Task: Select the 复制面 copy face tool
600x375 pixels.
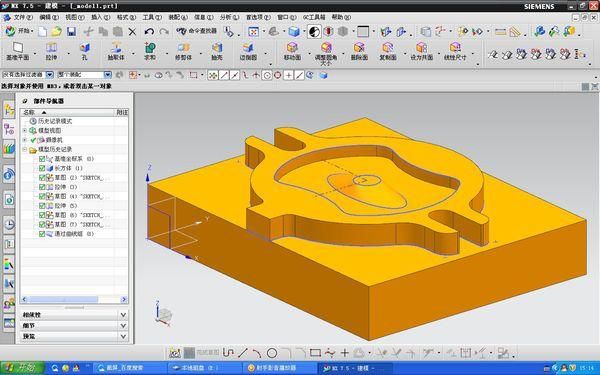Action: 388,52
